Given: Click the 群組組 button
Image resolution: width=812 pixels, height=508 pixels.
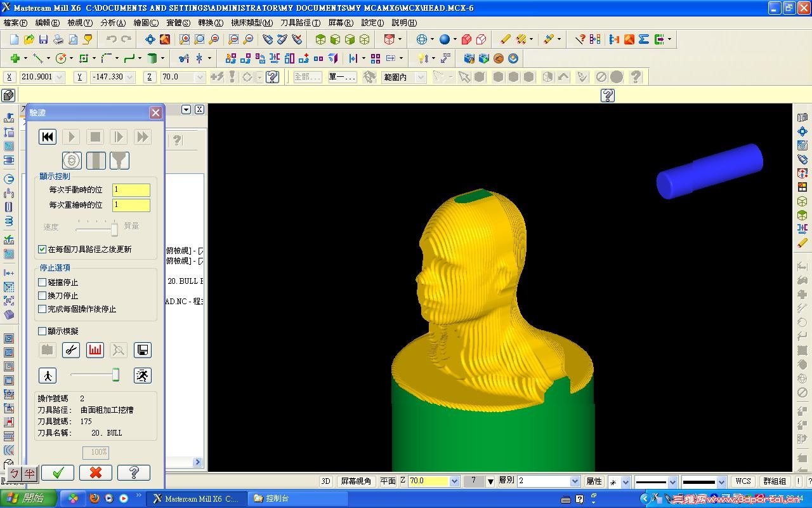Looking at the screenshot, I should click(774, 481).
